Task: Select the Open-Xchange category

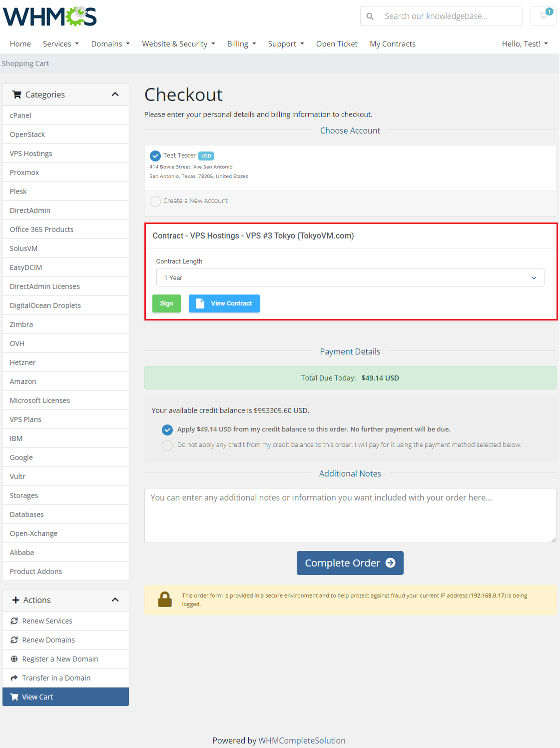Action: (65, 533)
